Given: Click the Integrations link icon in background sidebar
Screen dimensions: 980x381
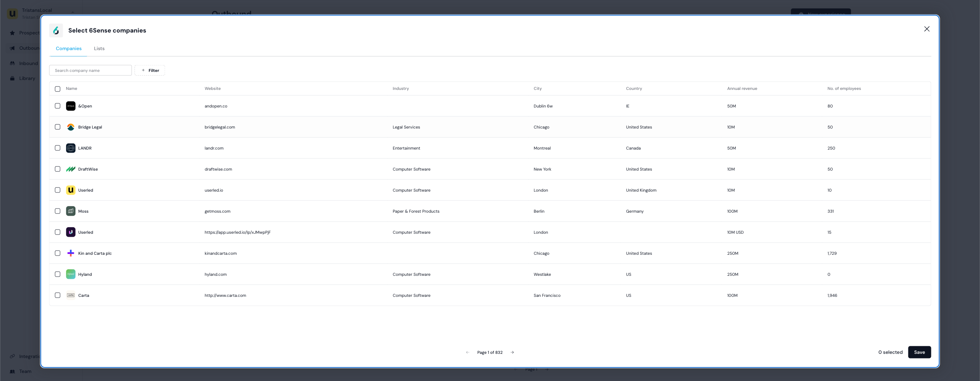Looking at the screenshot, I should point(12,357).
